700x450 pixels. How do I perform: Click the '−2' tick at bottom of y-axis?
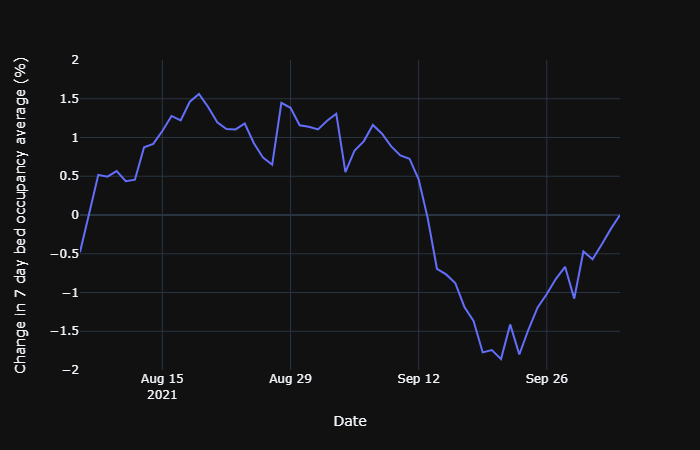pyautogui.click(x=70, y=369)
